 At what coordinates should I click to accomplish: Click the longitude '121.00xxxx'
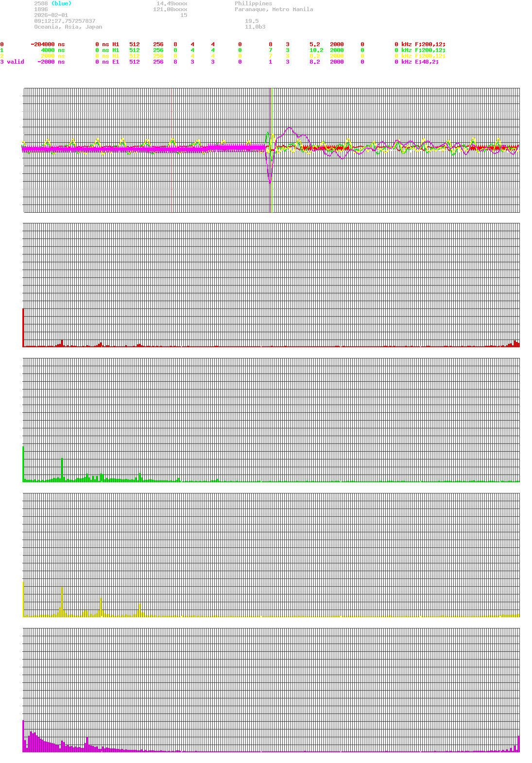(170, 9)
